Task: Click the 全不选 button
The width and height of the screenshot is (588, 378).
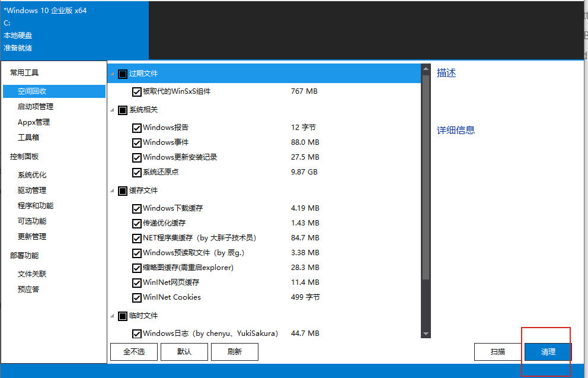Action: 133,351
